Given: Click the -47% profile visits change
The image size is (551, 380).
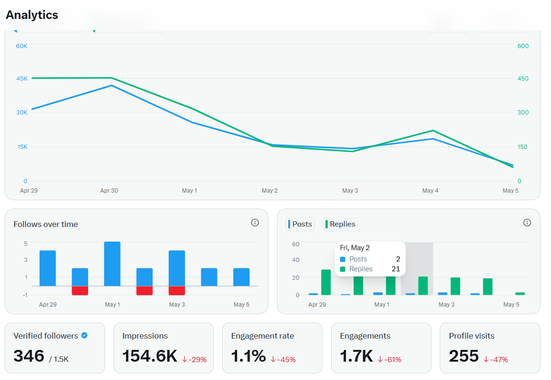Looking at the screenshot, I should coord(496,359).
